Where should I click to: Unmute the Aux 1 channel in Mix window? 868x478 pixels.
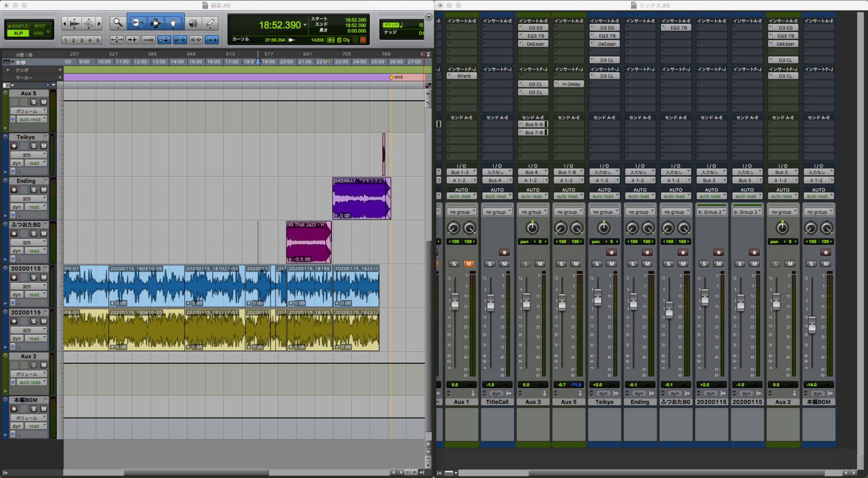point(468,264)
